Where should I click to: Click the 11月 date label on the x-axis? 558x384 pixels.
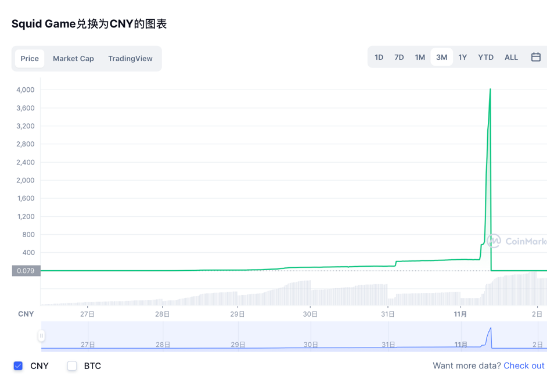(460, 314)
